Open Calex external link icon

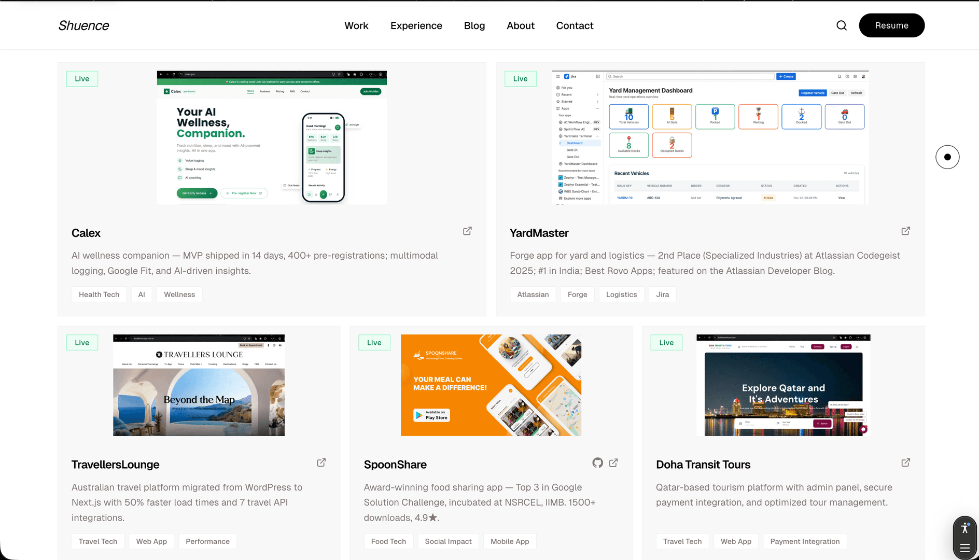(x=467, y=231)
